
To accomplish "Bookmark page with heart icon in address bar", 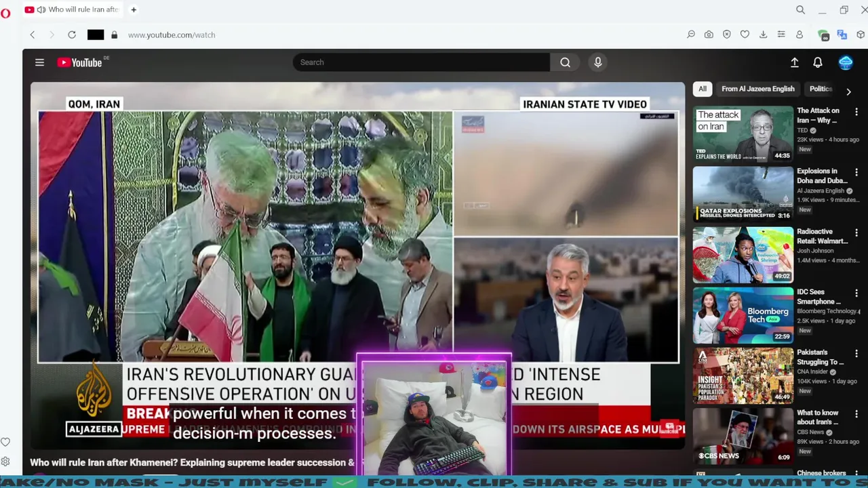I will pyautogui.click(x=745, y=35).
